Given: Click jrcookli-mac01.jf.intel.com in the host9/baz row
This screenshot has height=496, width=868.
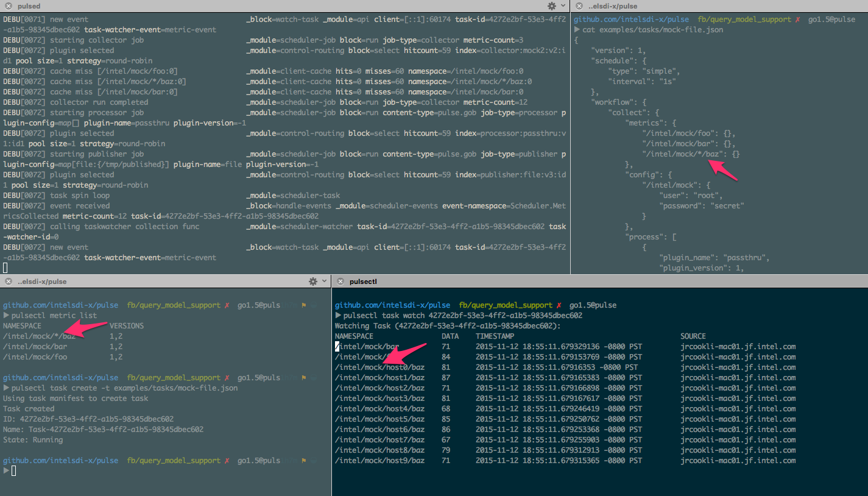Looking at the screenshot, I should click(738, 461).
